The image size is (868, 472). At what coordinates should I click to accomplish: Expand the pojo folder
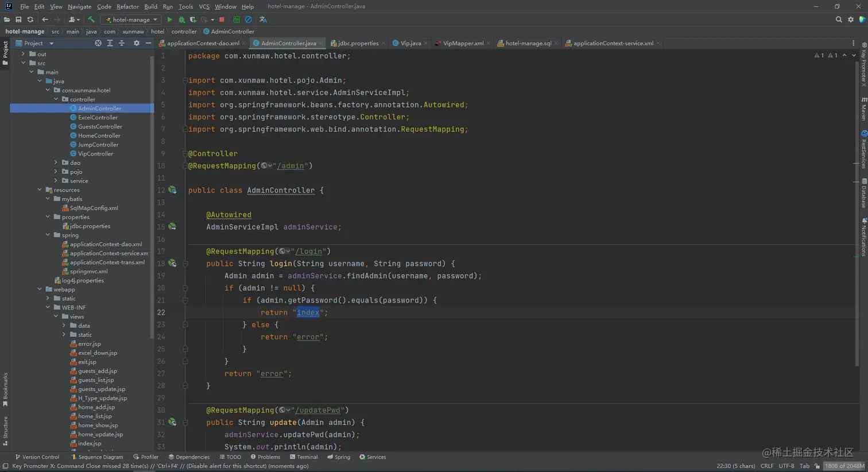click(56, 172)
